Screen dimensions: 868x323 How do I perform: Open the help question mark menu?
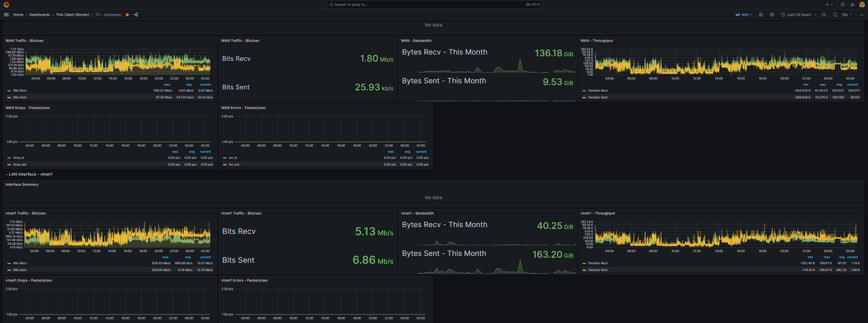[842, 5]
